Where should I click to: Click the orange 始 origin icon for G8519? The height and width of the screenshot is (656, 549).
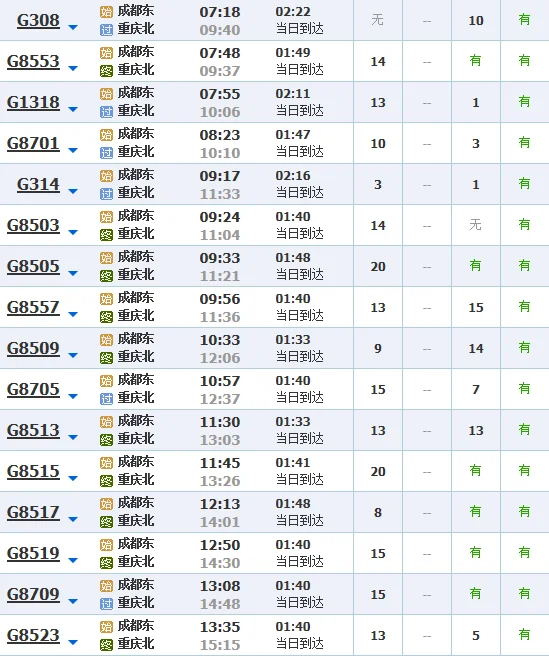(x=106, y=545)
